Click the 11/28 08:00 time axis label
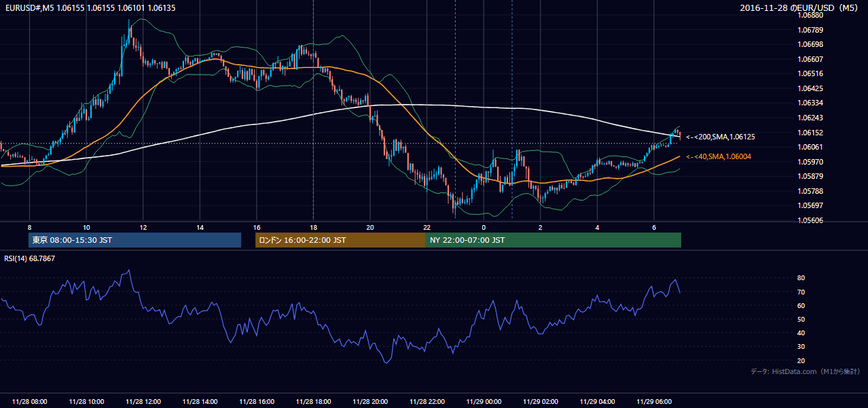 tap(30, 402)
